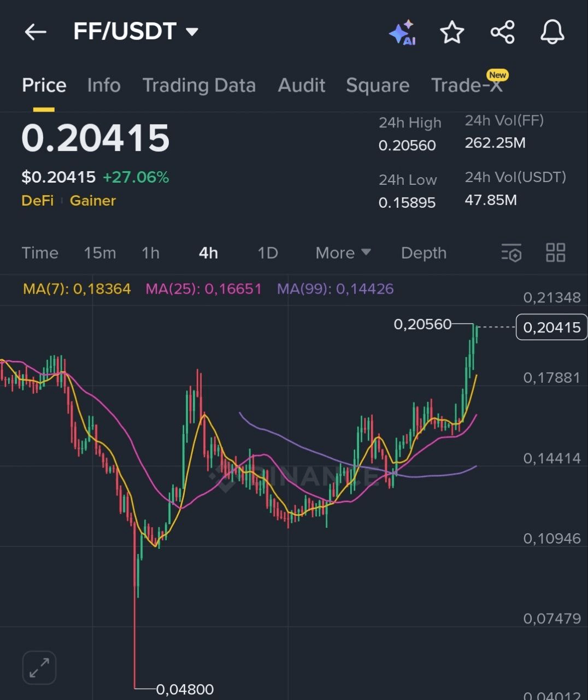This screenshot has width=588, height=700.
Task: Expand the FF/USDT pair dropdown
Action: click(x=191, y=32)
